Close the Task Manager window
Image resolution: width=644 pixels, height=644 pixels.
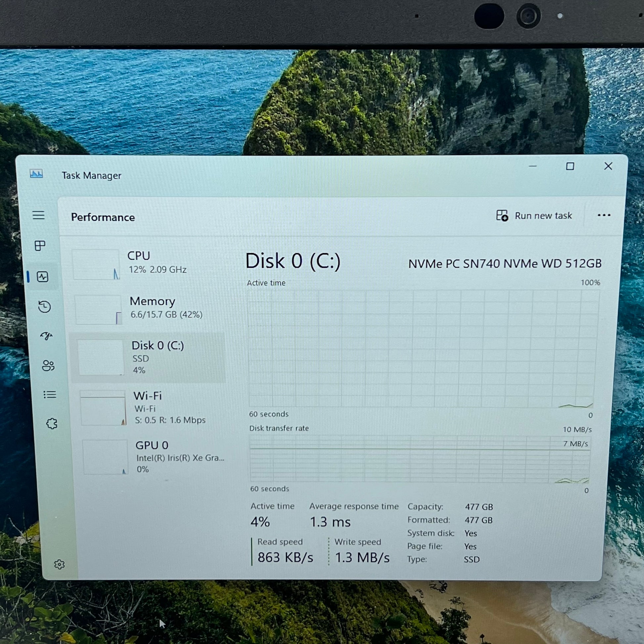point(608,166)
